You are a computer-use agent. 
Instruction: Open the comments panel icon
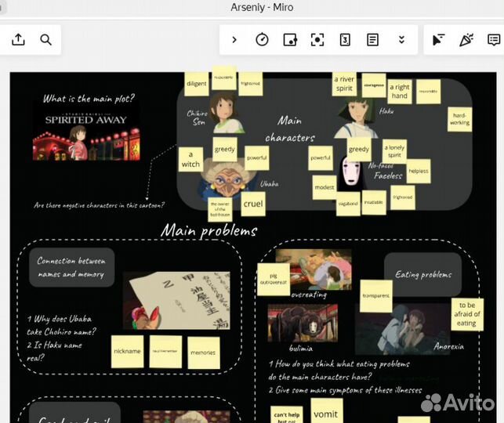coord(493,40)
